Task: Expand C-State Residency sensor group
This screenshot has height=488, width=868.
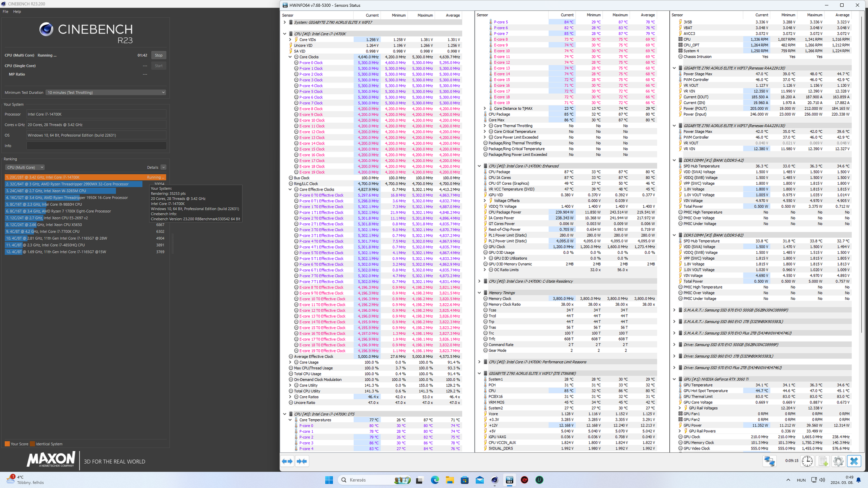Action: pyautogui.click(x=479, y=281)
